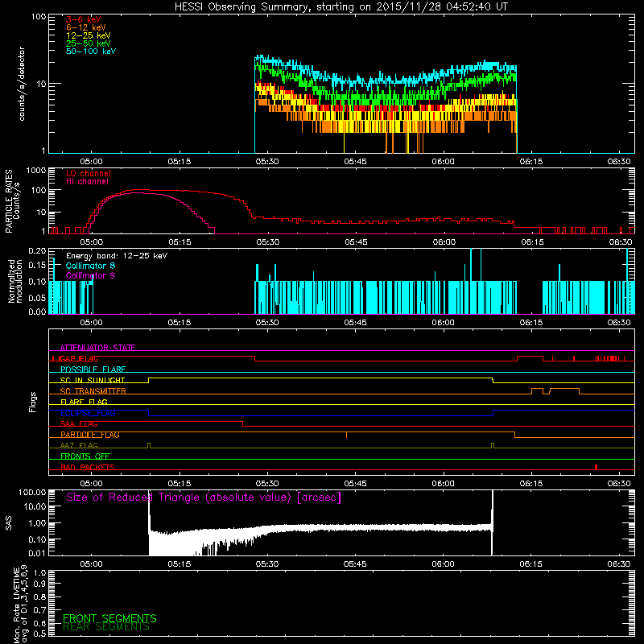Click the 06:15 tick label under the flags plot
644x644 pixels.
point(531,484)
